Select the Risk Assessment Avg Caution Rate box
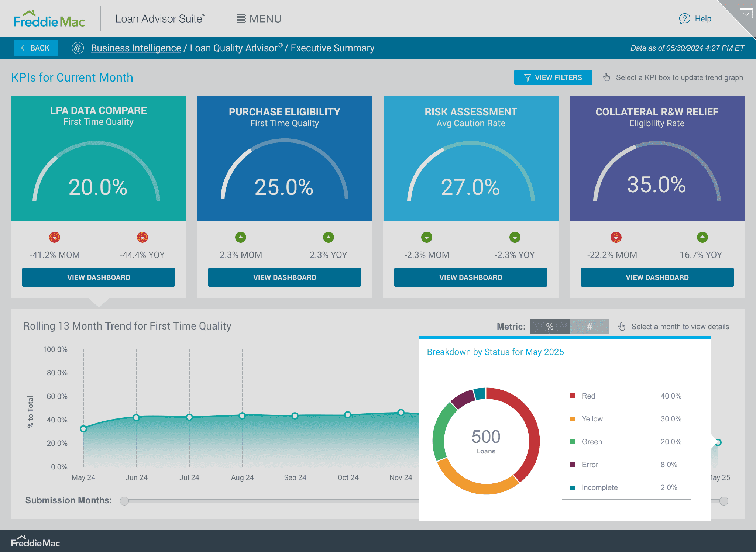The height and width of the screenshot is (552, 756). tap(471, 159)
